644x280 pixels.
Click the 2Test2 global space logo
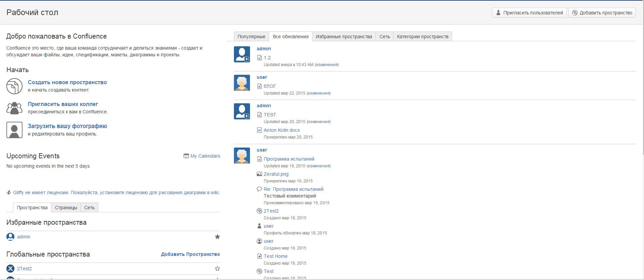point(10,269)
